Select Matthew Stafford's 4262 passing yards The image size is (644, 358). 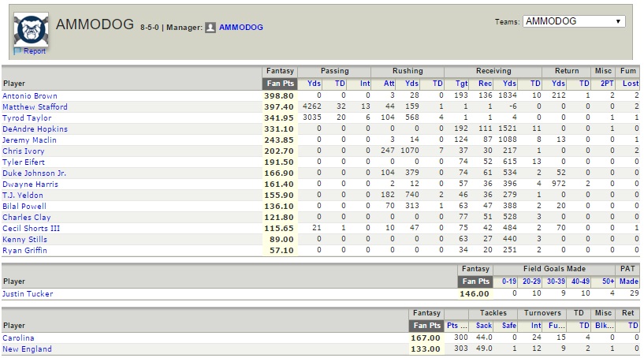click(x=311, y=106)
